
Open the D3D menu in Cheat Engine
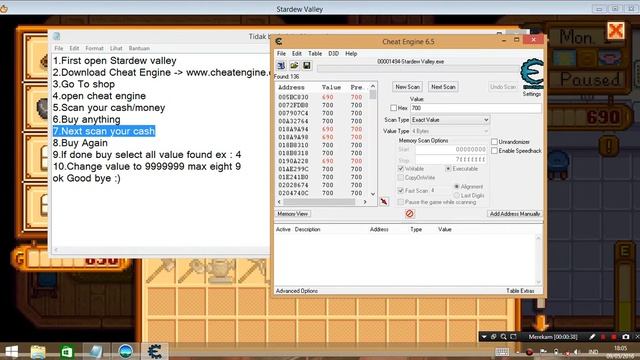pos(333,53)
